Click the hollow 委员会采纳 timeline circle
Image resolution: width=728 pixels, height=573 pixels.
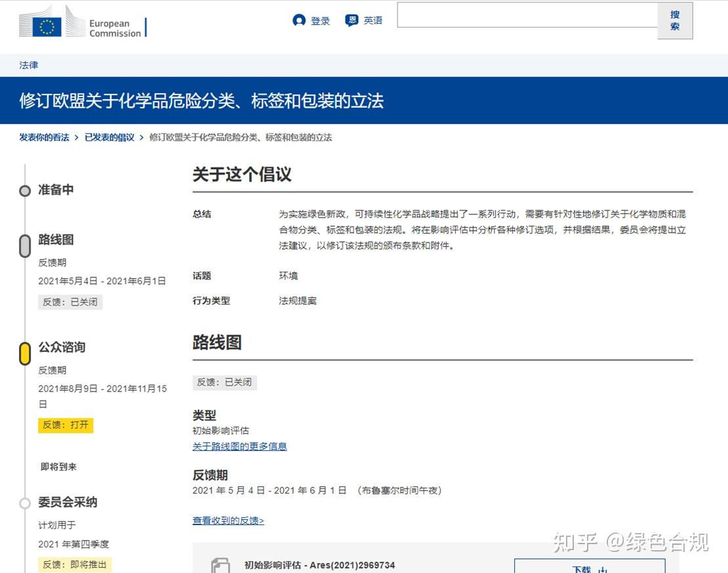pos(25,503)
